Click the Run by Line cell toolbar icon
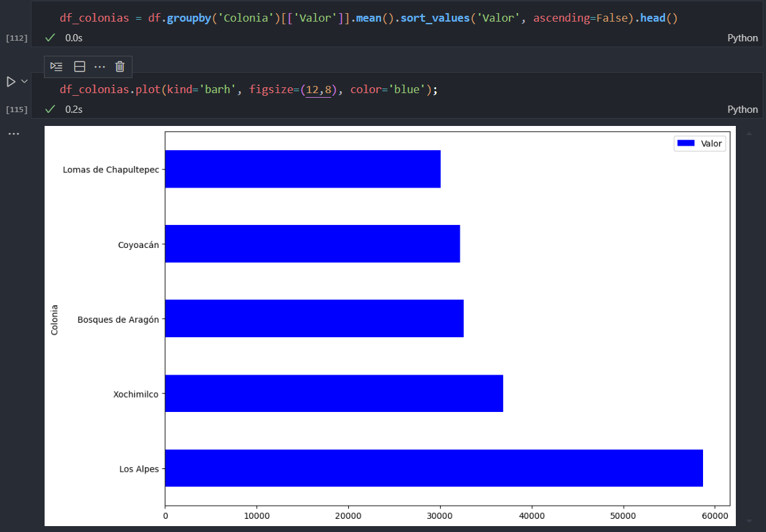This screenshot has width=766, height=532. point(56,67)
